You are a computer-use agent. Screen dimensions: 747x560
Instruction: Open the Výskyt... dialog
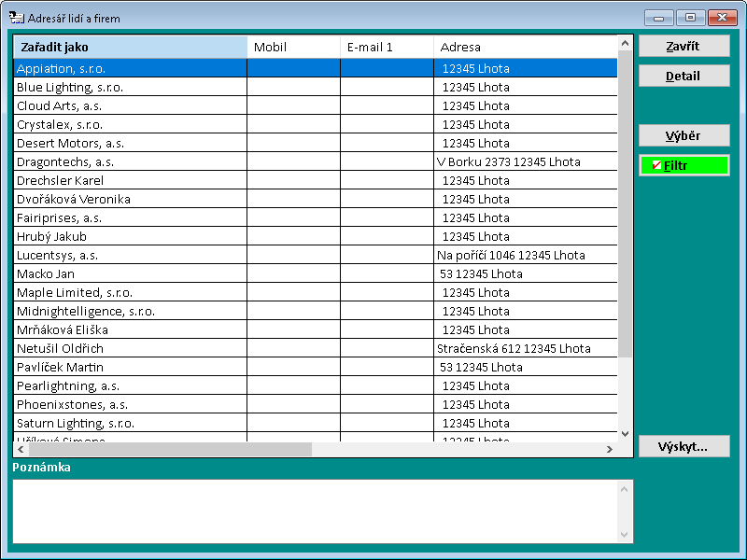point(684,446)
